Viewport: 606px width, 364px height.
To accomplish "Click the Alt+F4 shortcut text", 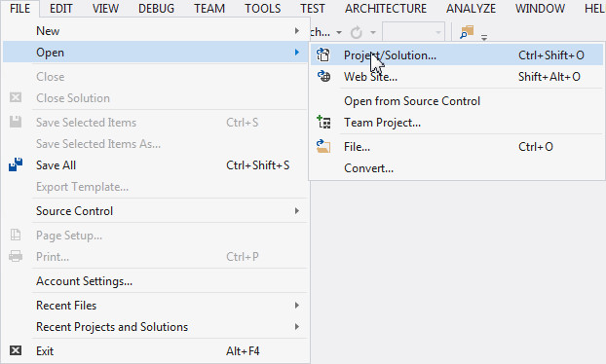I will point(243,351).
